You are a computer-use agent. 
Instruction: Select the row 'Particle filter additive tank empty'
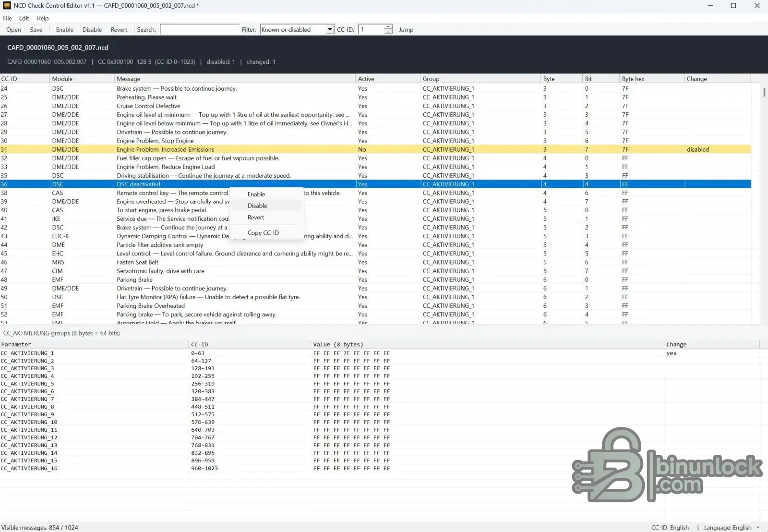point(375,245)
